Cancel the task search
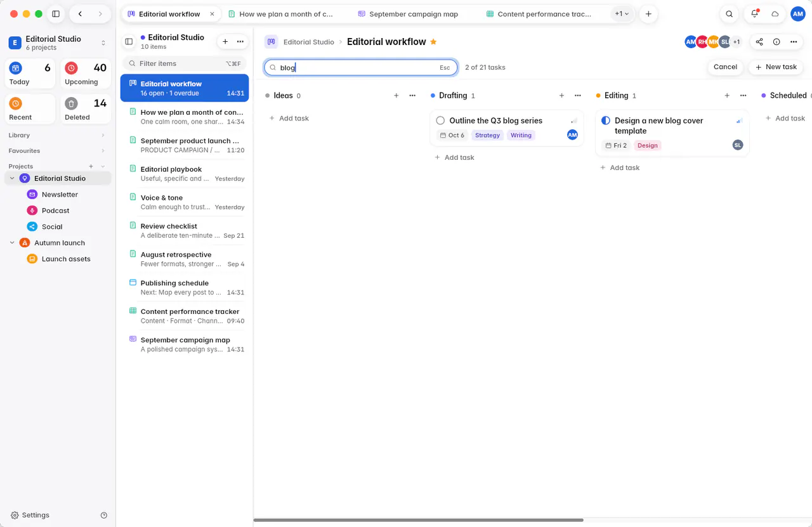The image size is (812, 527). point(725,67)
